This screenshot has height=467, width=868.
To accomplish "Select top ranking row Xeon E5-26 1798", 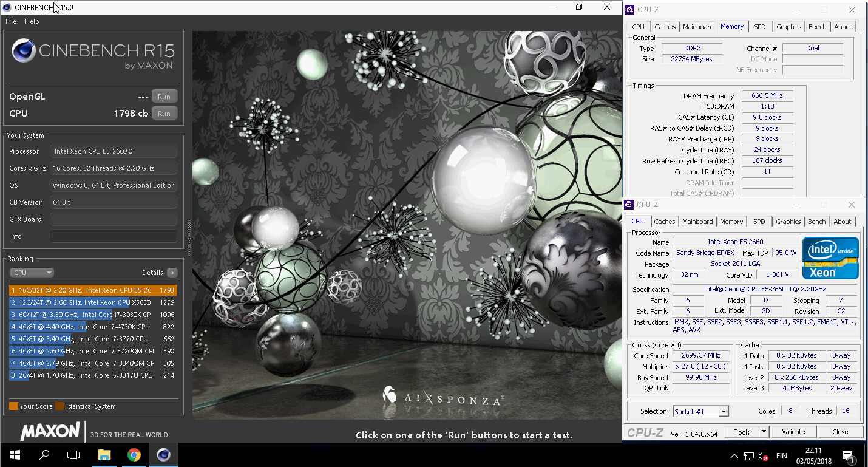I will pyautogui.click(x=93, y=290).
